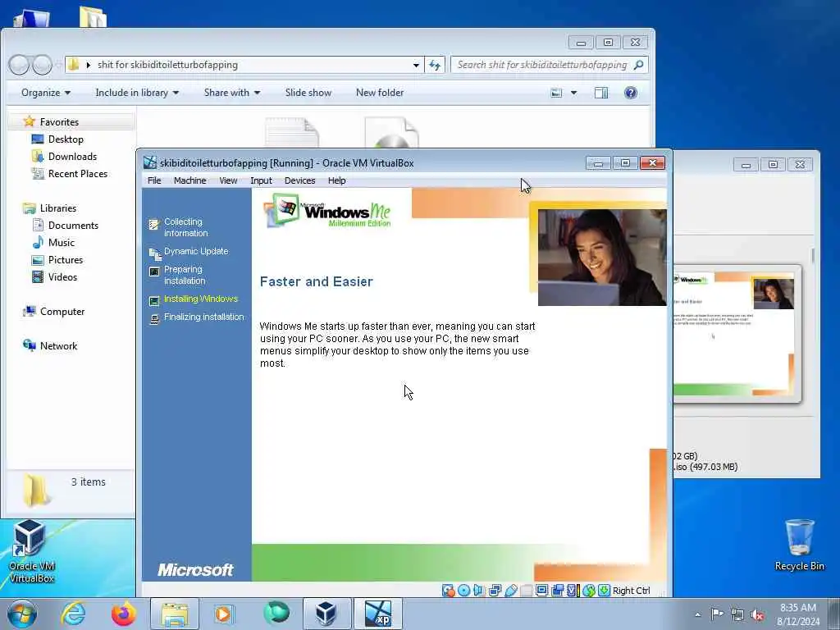Click the File Explorer taskbar button
Screen dimensions: 840x630
(175, 614)
